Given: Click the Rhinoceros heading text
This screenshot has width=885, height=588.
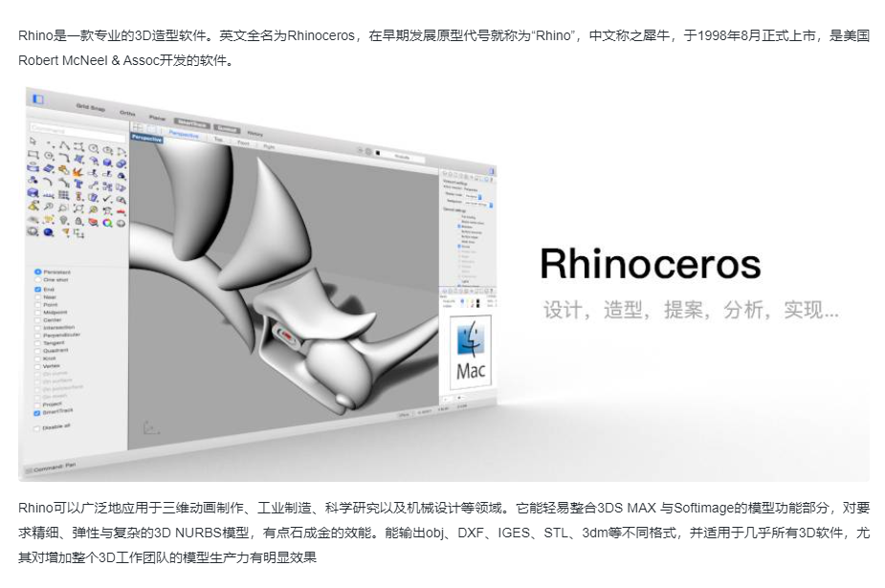Looking at the screenshot, I should pos(651,264).
